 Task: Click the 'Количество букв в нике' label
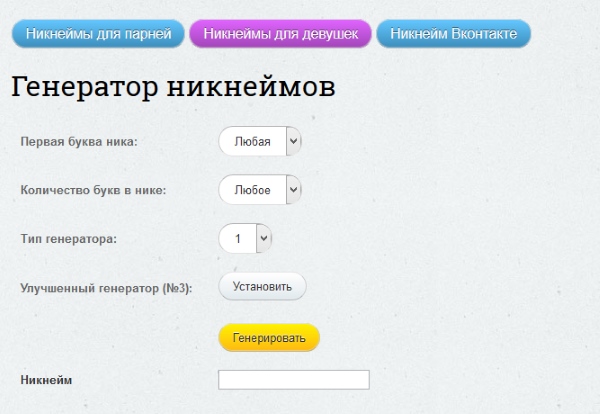(x=93, y=190)
